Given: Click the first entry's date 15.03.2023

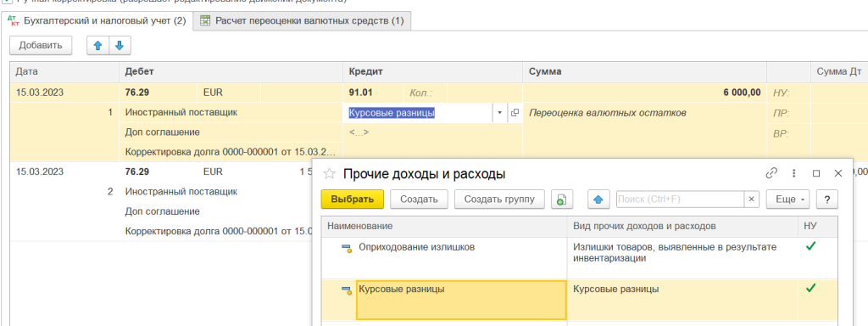Looking at the screenshot, I should point(39,93).
